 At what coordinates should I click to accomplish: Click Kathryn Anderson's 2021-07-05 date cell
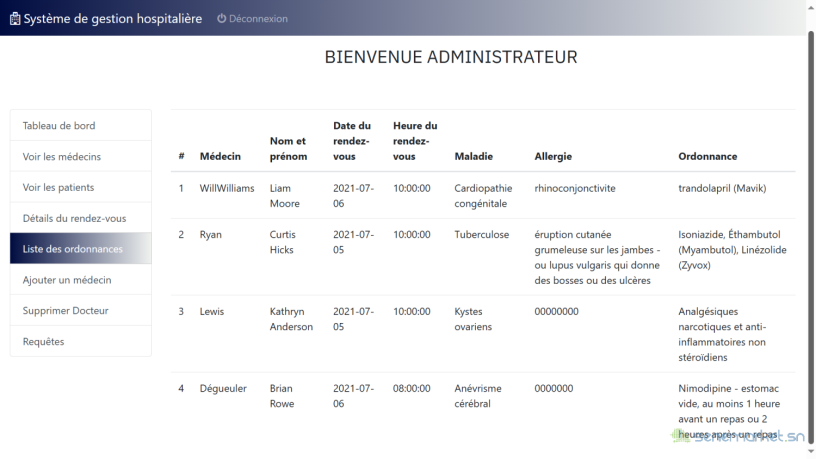pos(353,319)
